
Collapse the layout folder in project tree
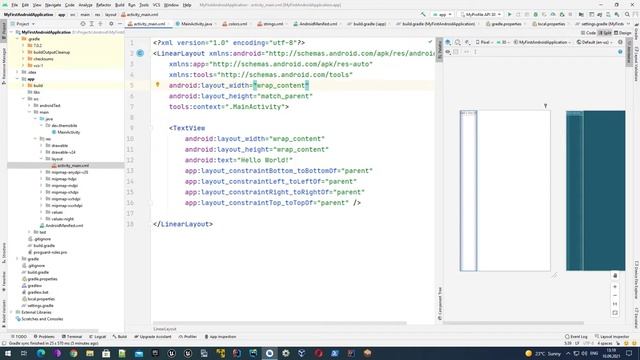[x=41, y=159]
